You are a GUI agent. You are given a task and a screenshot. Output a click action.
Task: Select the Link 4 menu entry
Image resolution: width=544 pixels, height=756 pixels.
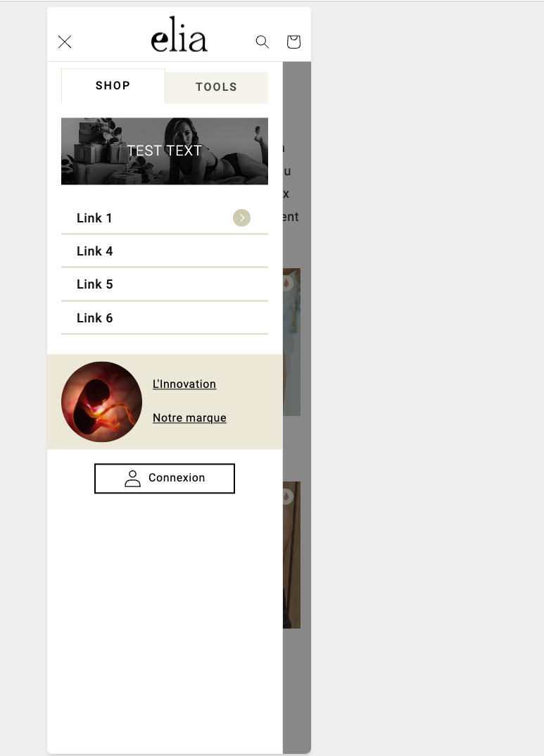[164, 251]
